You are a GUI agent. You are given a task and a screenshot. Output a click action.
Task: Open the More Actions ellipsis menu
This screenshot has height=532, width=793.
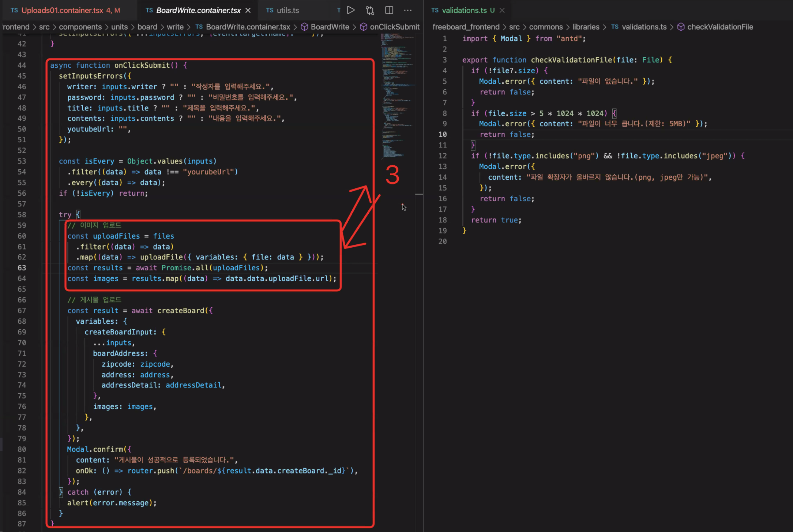[x=408, y=10]
